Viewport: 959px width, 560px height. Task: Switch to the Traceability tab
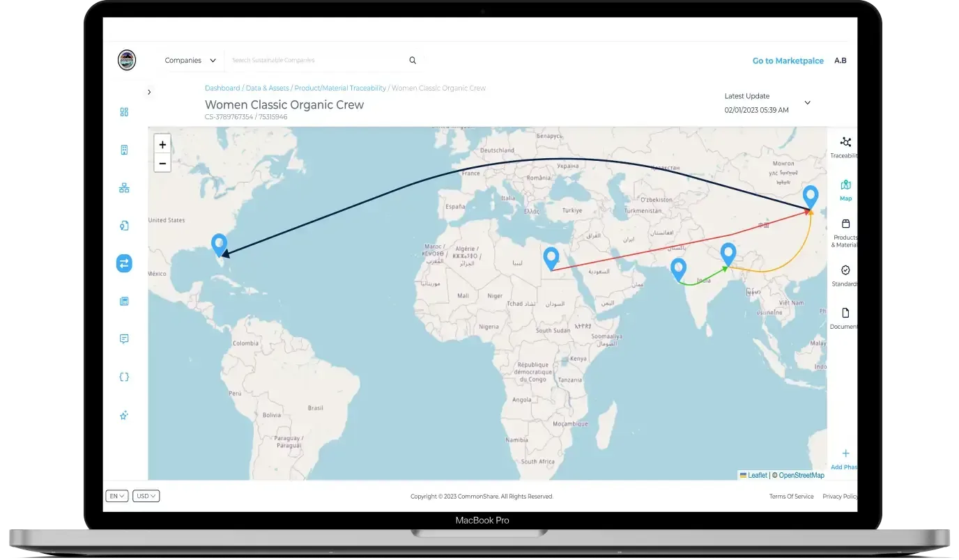pyautogui.click(x=845, y=147)
